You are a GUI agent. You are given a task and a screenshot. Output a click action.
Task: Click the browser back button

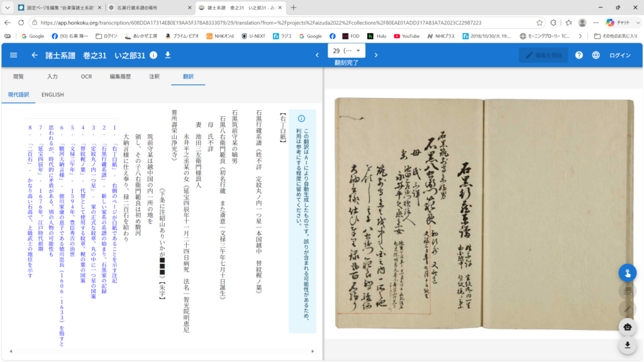(8, 23)
